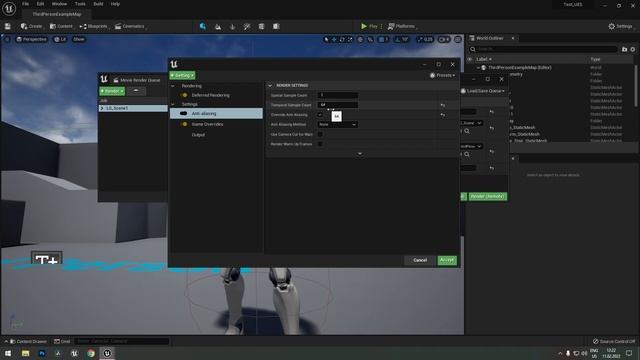Viewport: 640px width, 360px height.
Task: Open the Platforms dropdown
Action: (402, 26)
